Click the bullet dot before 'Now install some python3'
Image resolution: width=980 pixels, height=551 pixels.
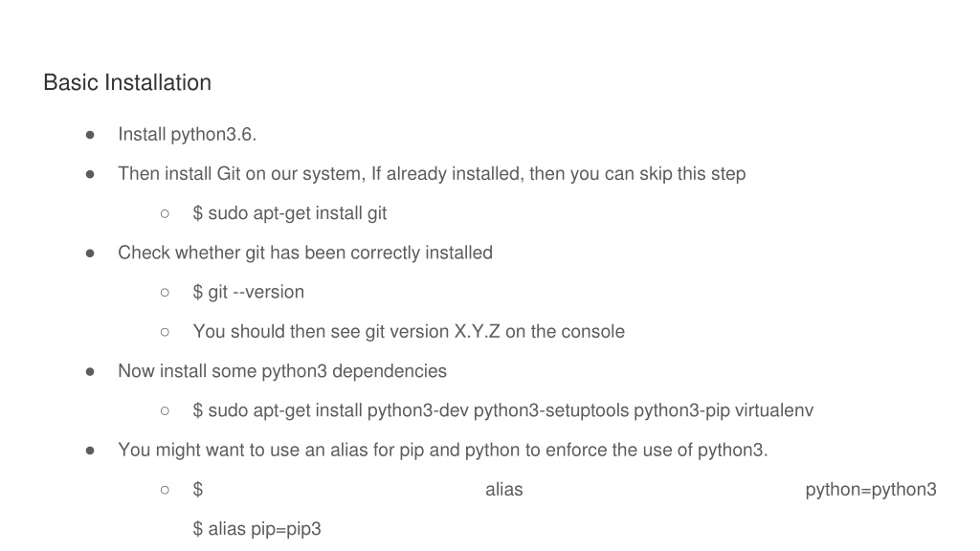(x=90, y=372)
